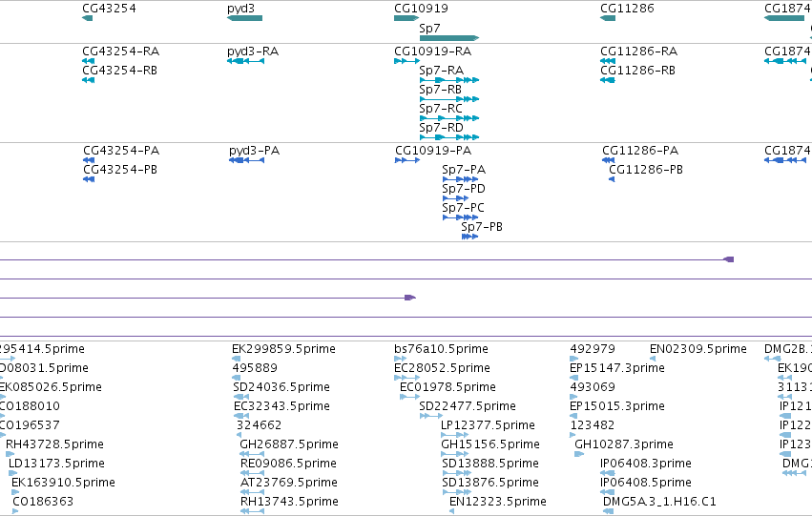Select the Sp7-PD protein
The width and height of the screenshot is (812, 516).
point(464,189)
